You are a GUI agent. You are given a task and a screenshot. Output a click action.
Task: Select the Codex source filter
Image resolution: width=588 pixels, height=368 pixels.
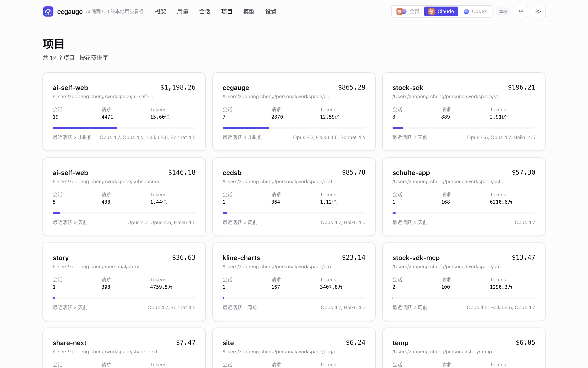pyautogui.click(x=475, y=11)
